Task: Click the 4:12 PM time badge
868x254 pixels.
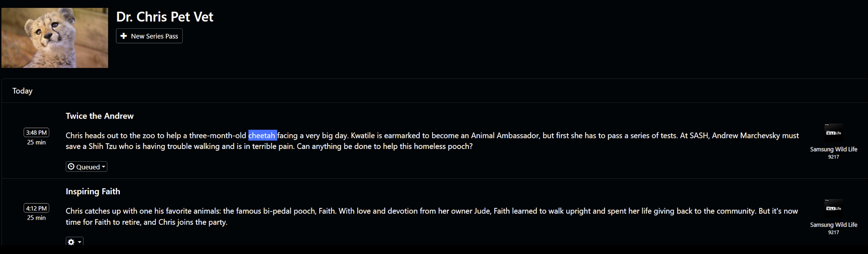Action: tap(36, 208)
